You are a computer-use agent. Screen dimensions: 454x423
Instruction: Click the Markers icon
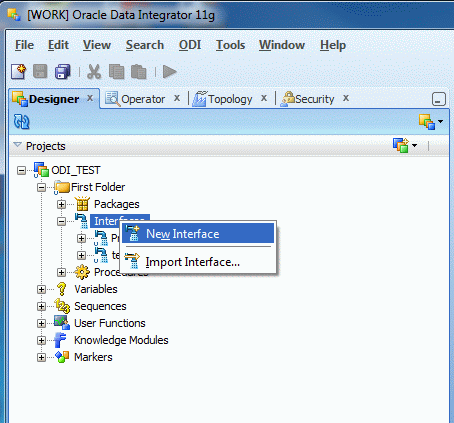[62, 357]
